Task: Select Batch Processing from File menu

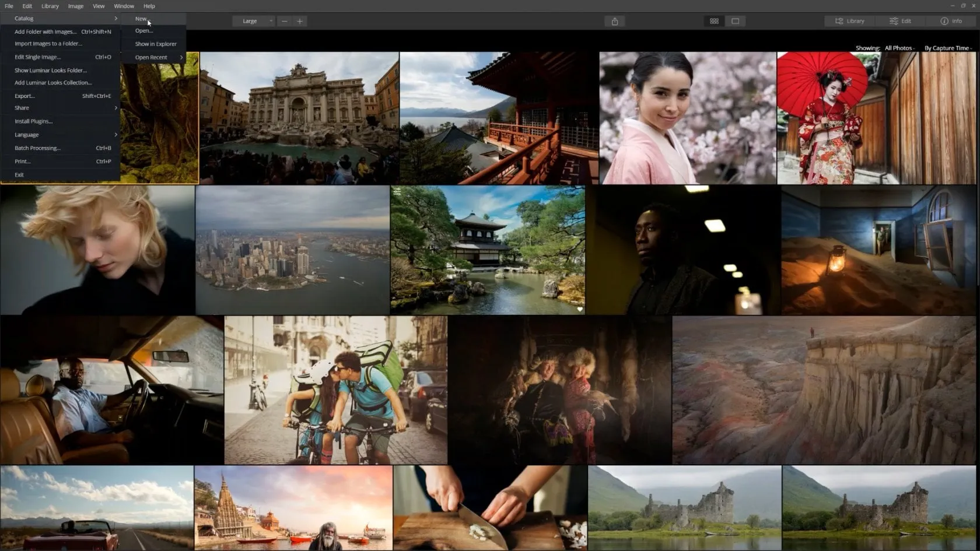Action: (37, 148)
